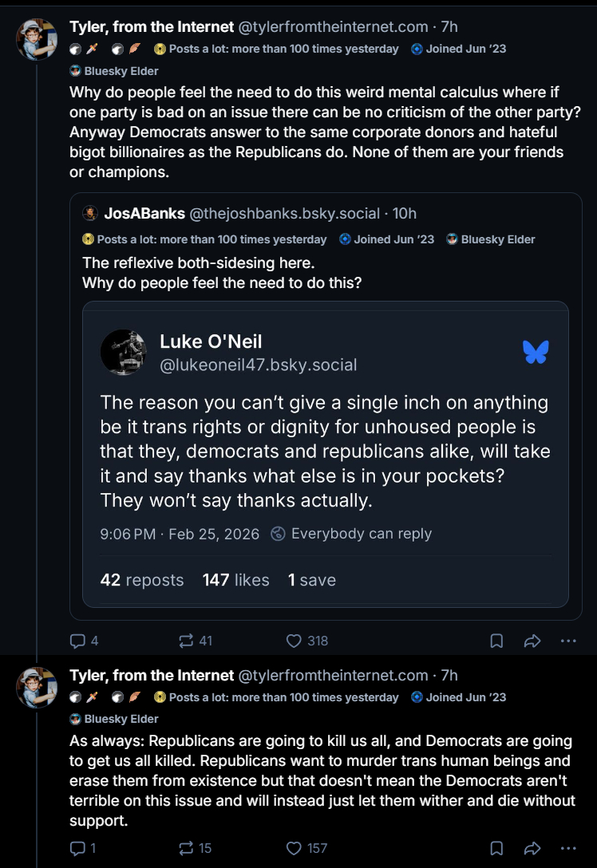Click the reply icon on first post
This screenshot has height=868, width=597.
pos(78,641)
